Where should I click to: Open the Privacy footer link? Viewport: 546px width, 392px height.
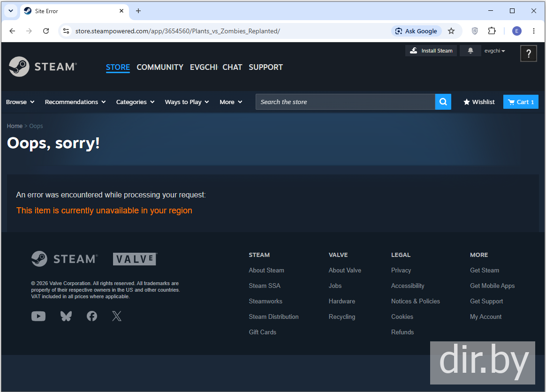[x=401, y=270]
